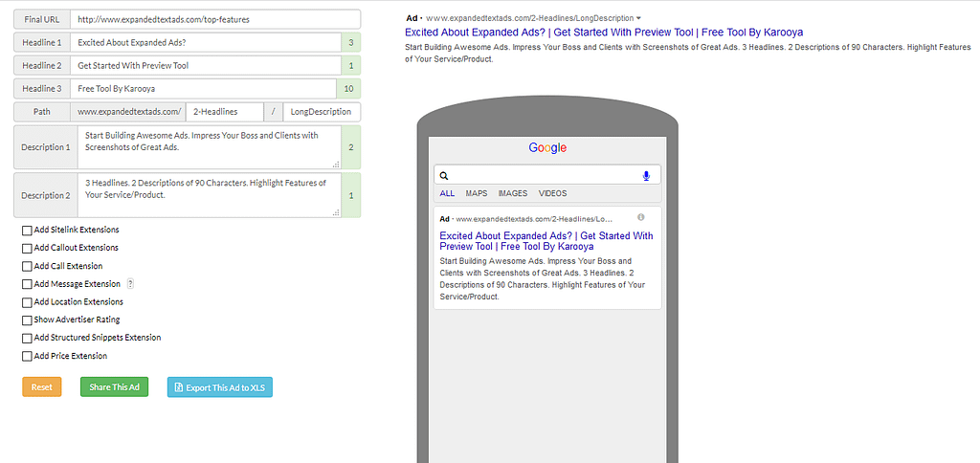Open the dropdown arrow beside desktop ad URL
Viewport: 980px width, 463px height.
(638, 18)
